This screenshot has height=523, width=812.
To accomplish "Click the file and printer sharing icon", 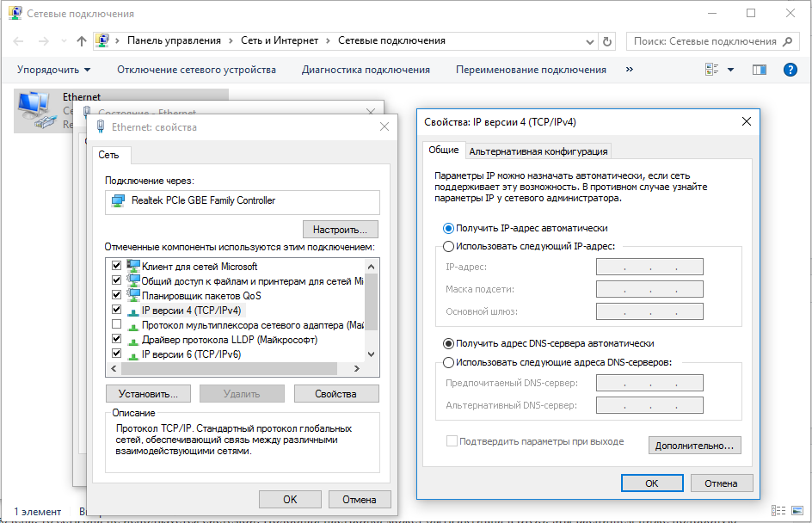I will click(133, 280).
